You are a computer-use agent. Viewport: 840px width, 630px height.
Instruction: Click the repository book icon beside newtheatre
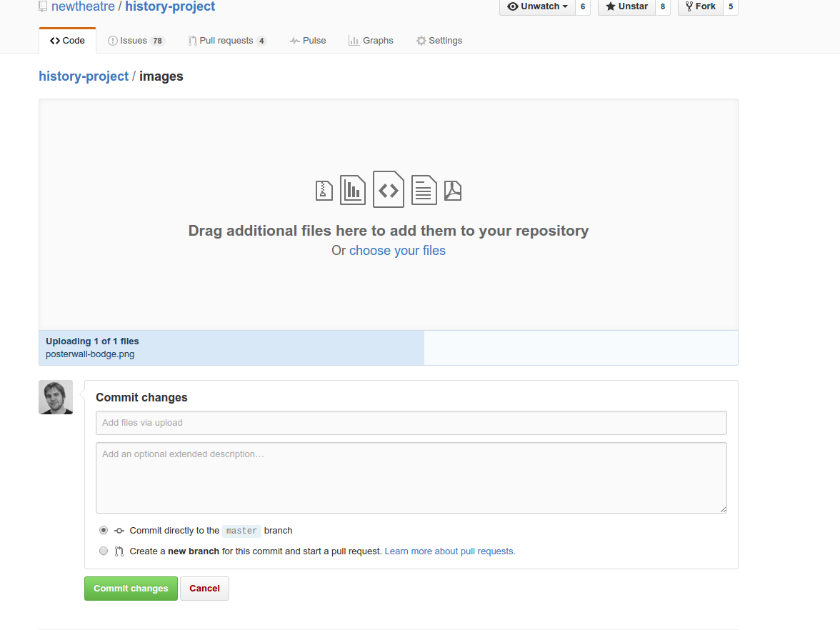tap(43, 6)
